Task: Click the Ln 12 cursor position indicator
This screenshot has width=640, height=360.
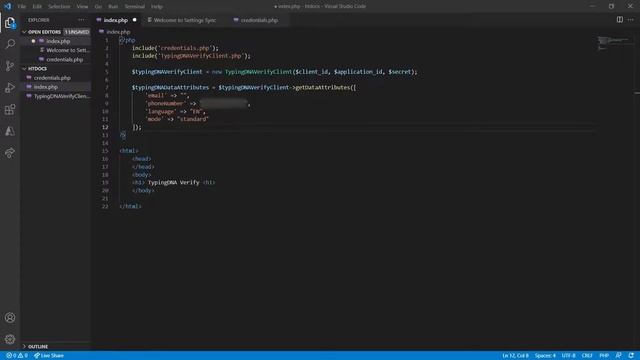Action: (515, 356)
